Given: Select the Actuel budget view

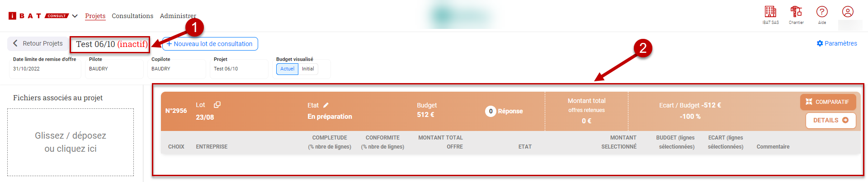Looking at the screenshot, I should pyautogui.click(x=287, y=69).
